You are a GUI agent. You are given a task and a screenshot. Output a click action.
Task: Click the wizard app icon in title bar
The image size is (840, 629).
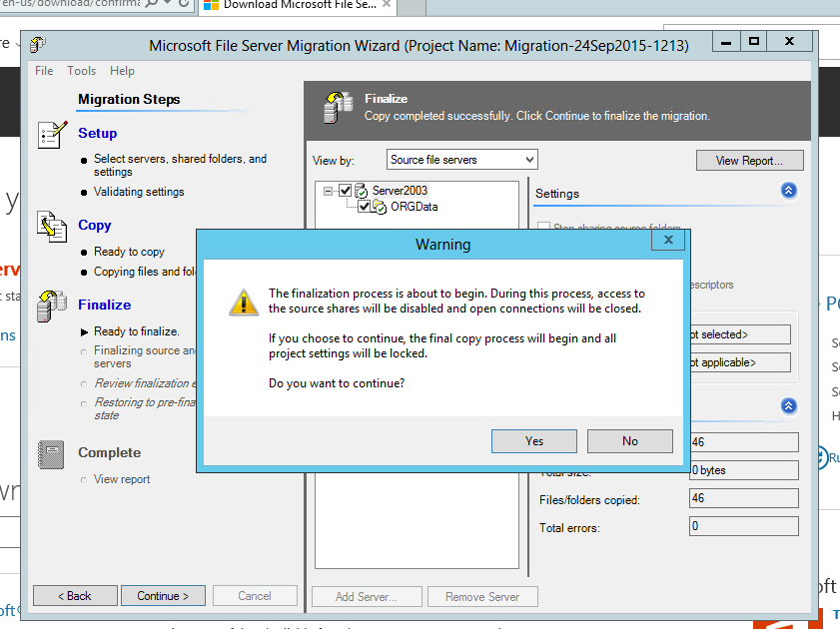[x=38, y=45]
